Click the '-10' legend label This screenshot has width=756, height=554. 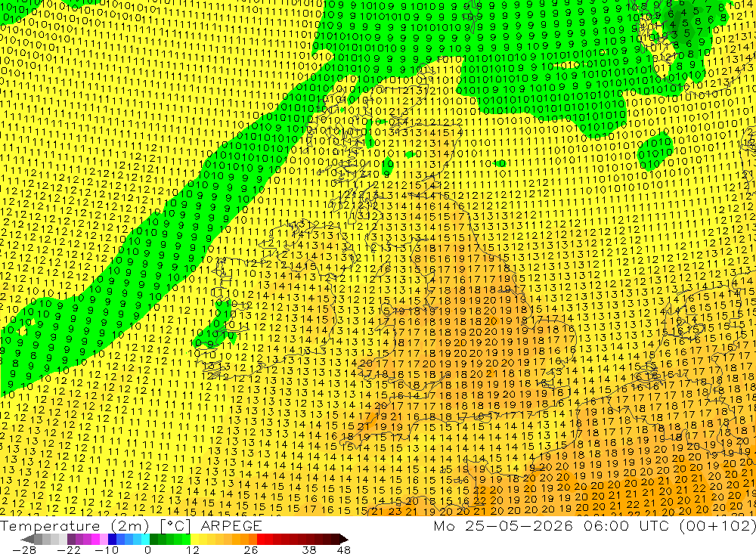(107, 549)
